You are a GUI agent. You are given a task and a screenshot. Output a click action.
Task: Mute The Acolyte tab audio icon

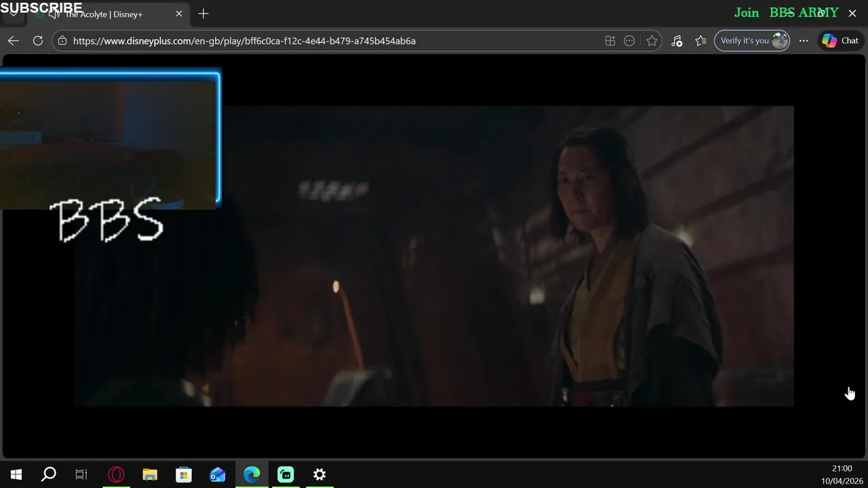point(54,14)
